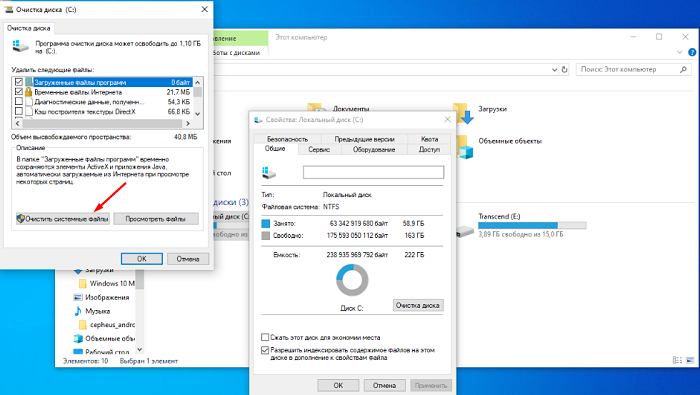Select the Transcend (E:) drive icon

tap(465, 231)
